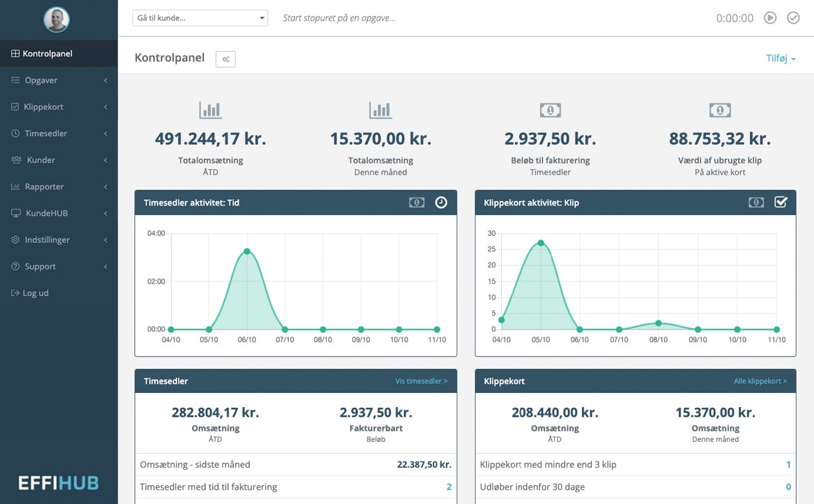Select the clock icon in Timesedler chart header
The height and width of the screenshot is (504, 814).
(441, 202)
